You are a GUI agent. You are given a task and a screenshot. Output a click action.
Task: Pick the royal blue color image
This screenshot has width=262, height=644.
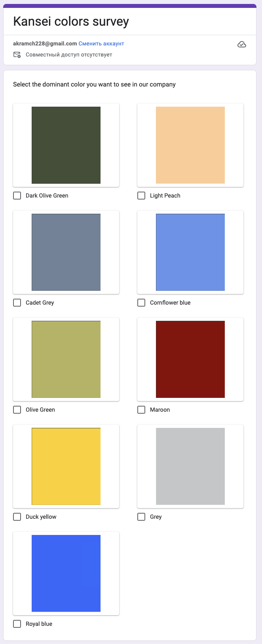coord(66,573)
